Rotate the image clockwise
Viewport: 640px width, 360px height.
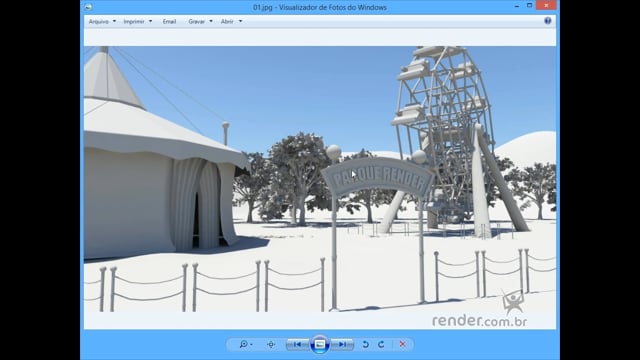point(381,344)
